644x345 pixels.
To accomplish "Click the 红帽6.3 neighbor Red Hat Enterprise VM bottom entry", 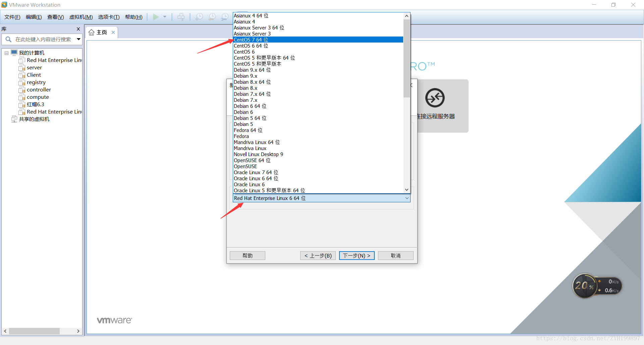I will (54, 112).
